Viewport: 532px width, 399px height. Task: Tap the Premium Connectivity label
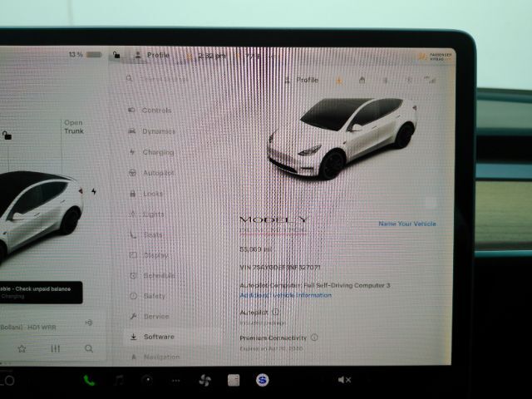click(x=273, y=338)
